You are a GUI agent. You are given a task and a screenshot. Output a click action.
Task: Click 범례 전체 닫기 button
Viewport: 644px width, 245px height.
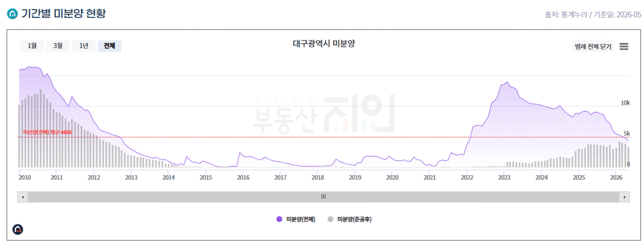(x=593, y=46)
